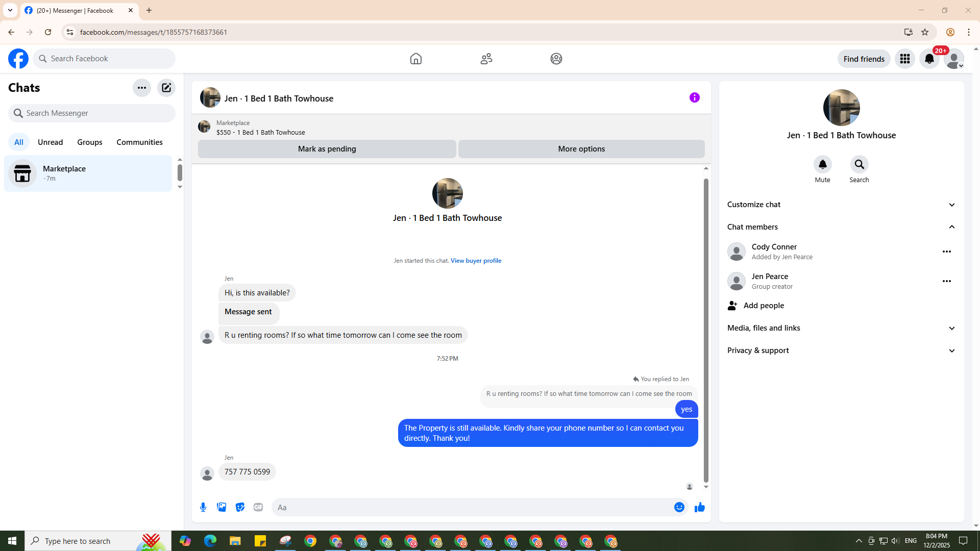The image size is (980, 551).
Task: Click Mark as pending button
Action: (327, 149)
